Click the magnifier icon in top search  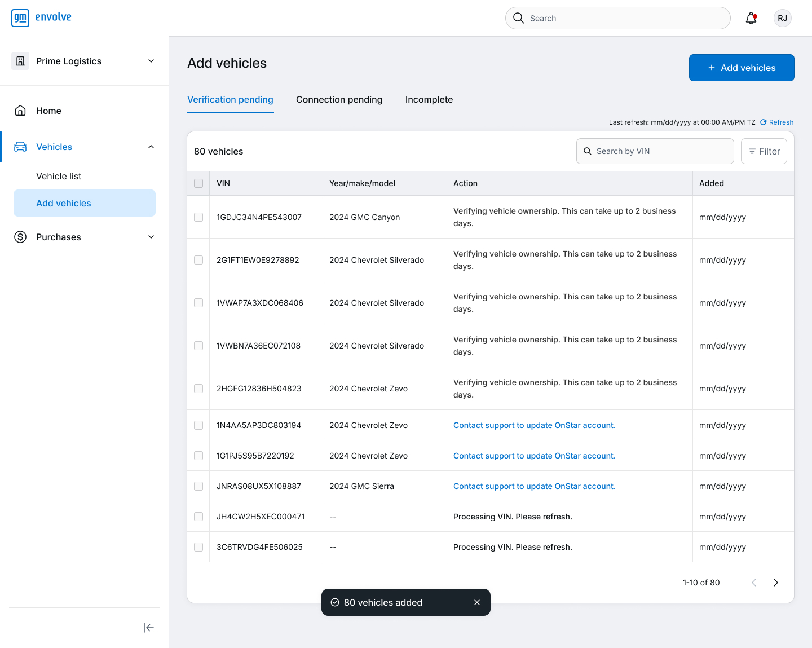pos(519,18)
